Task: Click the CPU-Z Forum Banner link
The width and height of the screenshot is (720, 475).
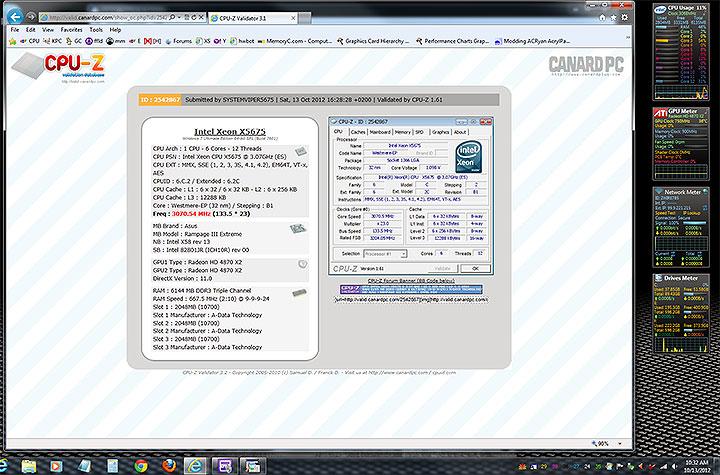Action: point(411,281)
